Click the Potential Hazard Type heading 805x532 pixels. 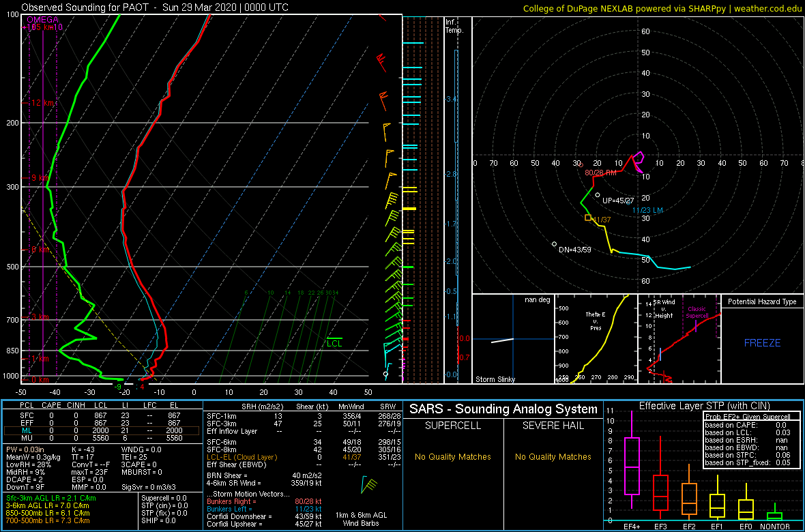point(763,302)
